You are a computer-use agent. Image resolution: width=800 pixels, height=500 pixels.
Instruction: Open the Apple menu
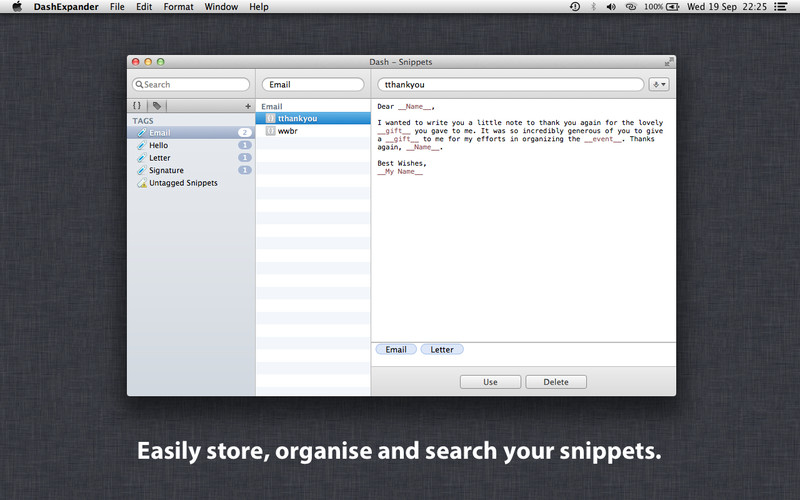[x=17, y=7]
